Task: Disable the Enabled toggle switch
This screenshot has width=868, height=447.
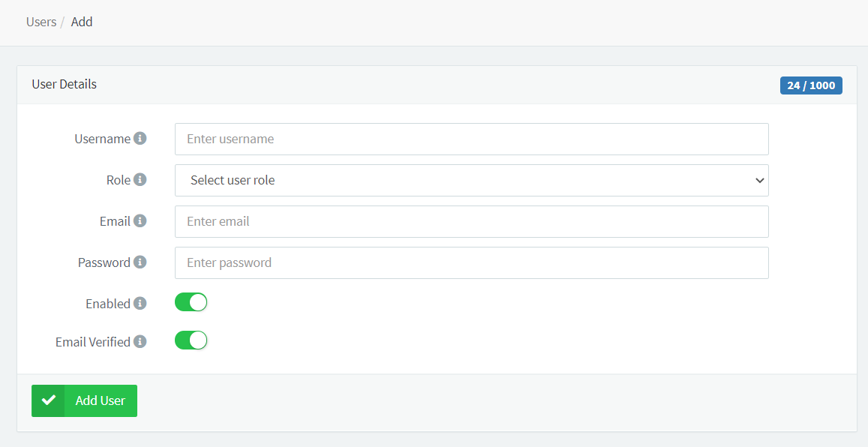Action: pyautogui.click(x=191, y=302)
